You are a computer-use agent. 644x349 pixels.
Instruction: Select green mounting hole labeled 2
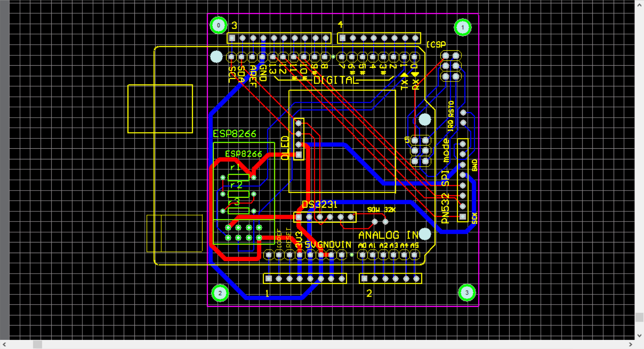(220, 293)
